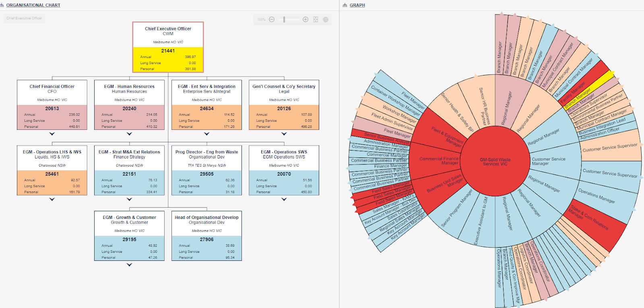Expand reports under EGM - Growth & Customer

(x=129, y=265)
